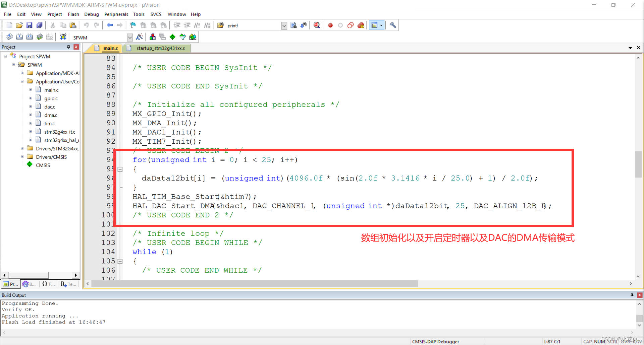644x345 pixels.
Task: Collapse the while-loop code fold at line 105
Action: pyautogui.click(x=120, y=261)
